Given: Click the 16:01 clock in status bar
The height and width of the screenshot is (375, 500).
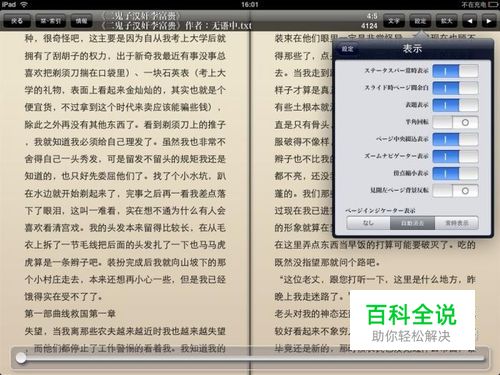Looking at the screenshot, I should 250,4.
